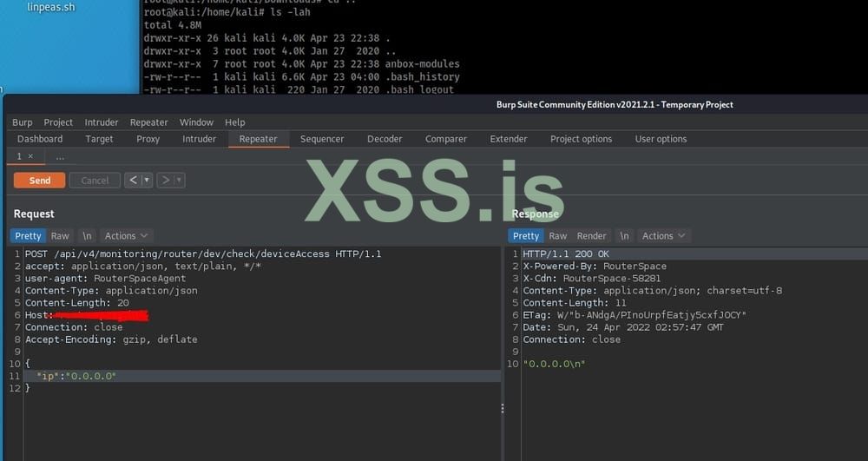Close Repeater sub-tab 1 with the x

pos(30,156)
